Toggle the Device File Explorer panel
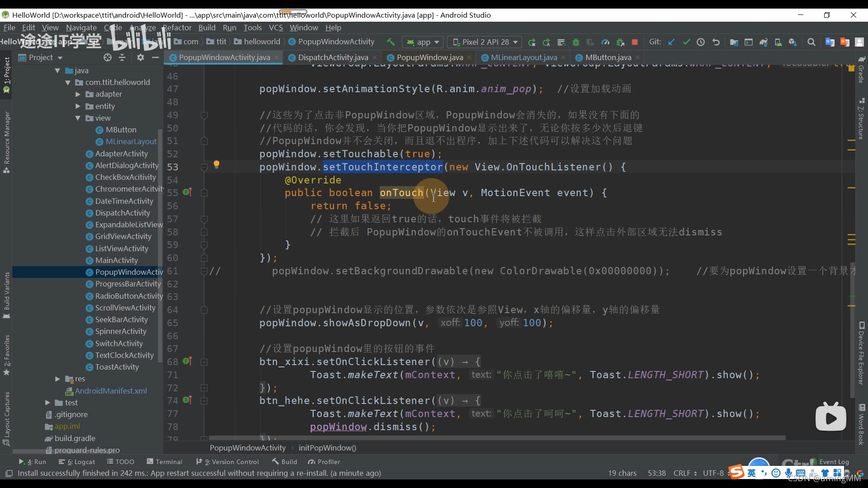Image resolution: width=868 pixels, height=488 pixels. click(x=862, y=353)
